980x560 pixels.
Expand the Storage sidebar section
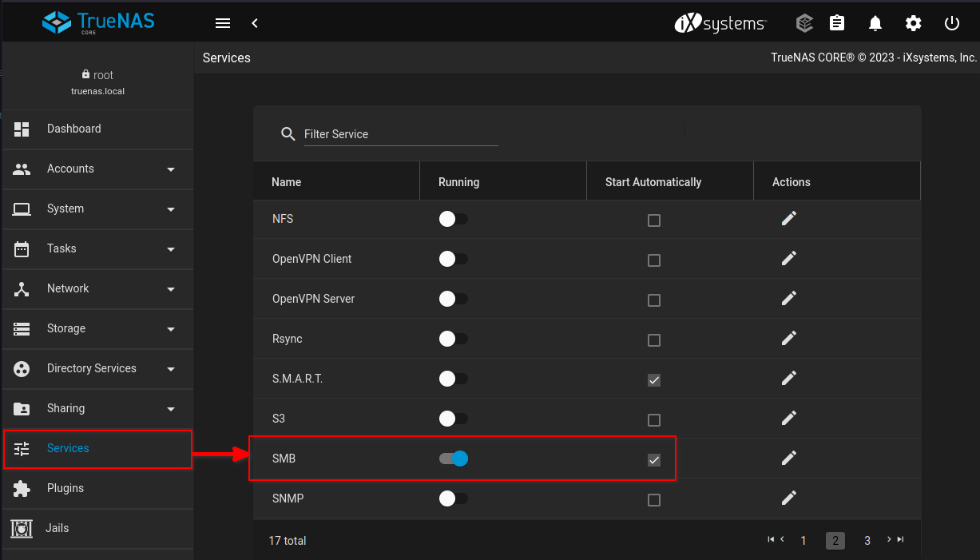coord(65,328)
